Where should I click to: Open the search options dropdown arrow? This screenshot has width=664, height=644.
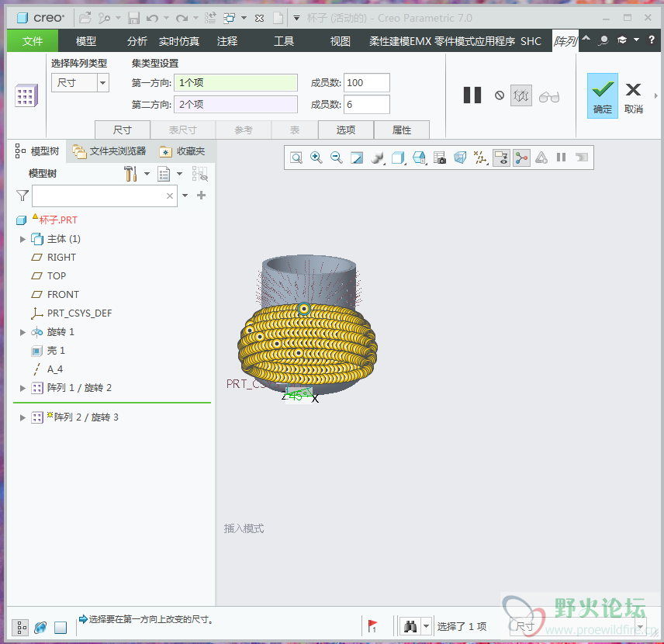[185, 196]
